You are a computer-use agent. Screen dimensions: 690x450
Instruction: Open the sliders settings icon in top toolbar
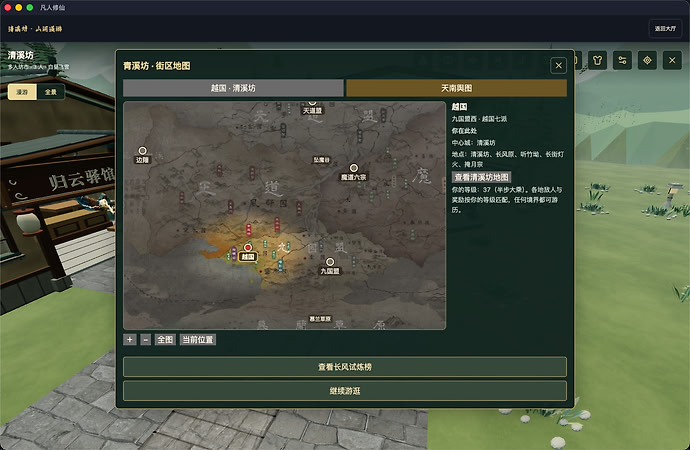click(x=622, y=60)
